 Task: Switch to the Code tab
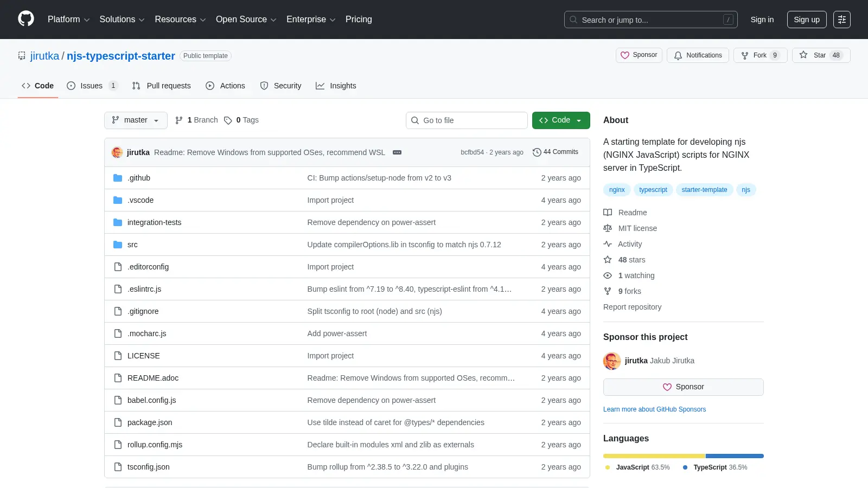tap(38, 86)
